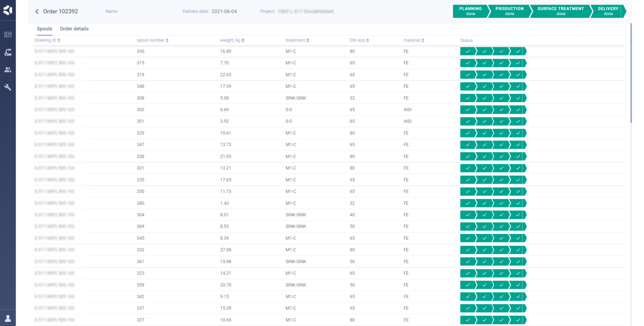This screenshot has height=326, width=644.
Task: Toggle the third checkmark for spool 302
Action: tap(501, 109)
